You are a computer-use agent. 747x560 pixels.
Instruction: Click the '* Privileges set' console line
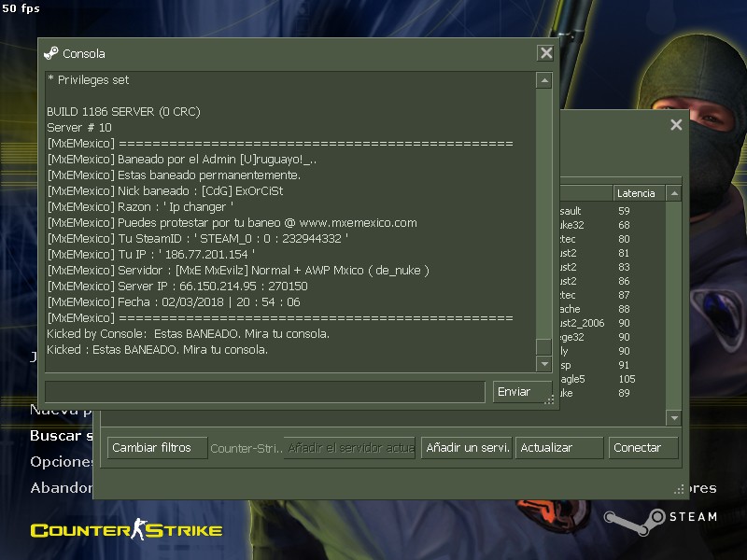click(x=89, y=80)
